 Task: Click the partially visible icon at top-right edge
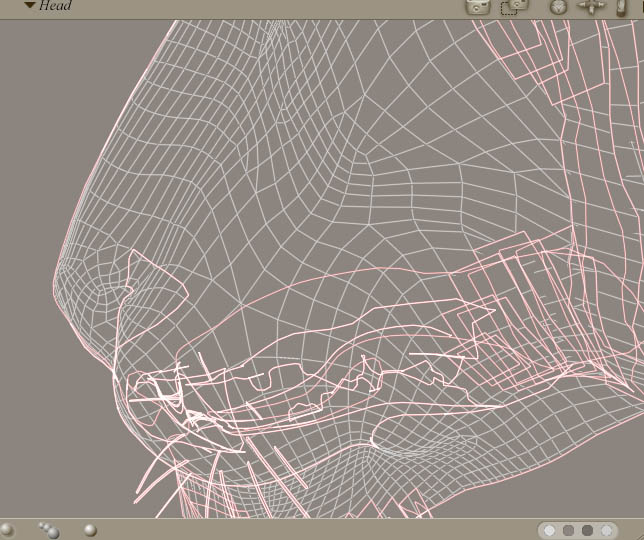click(x=622, y=6)
